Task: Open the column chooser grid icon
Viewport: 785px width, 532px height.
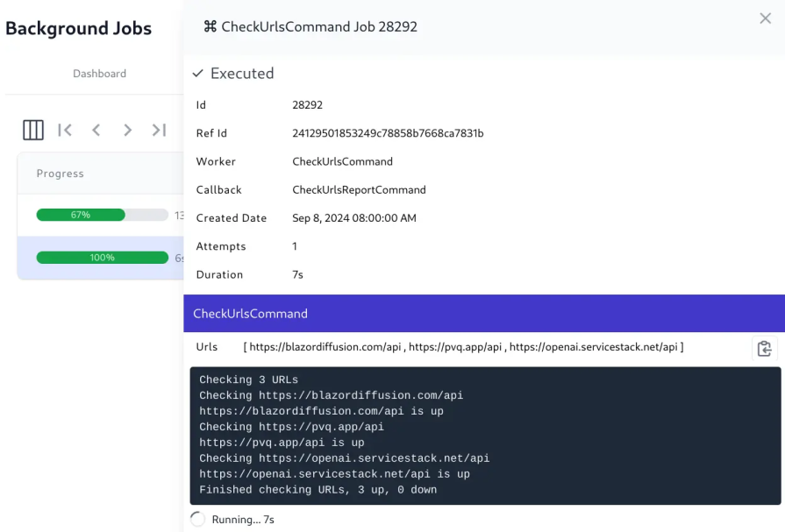Action: pos(33,130)
